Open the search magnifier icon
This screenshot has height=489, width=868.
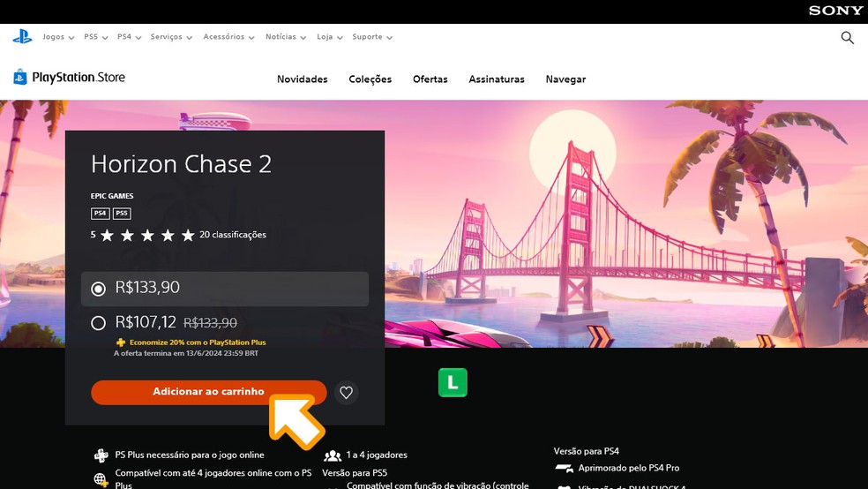click(x=847, y=37)
